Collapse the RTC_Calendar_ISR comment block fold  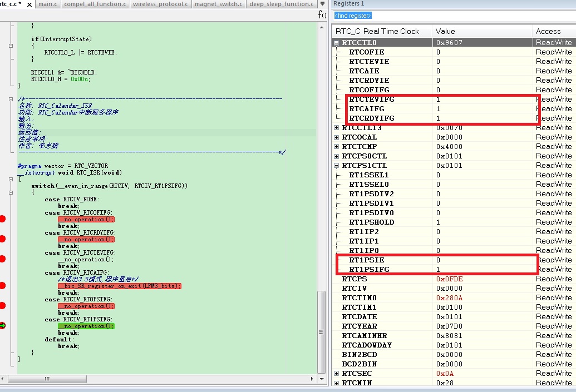[11, 99]
